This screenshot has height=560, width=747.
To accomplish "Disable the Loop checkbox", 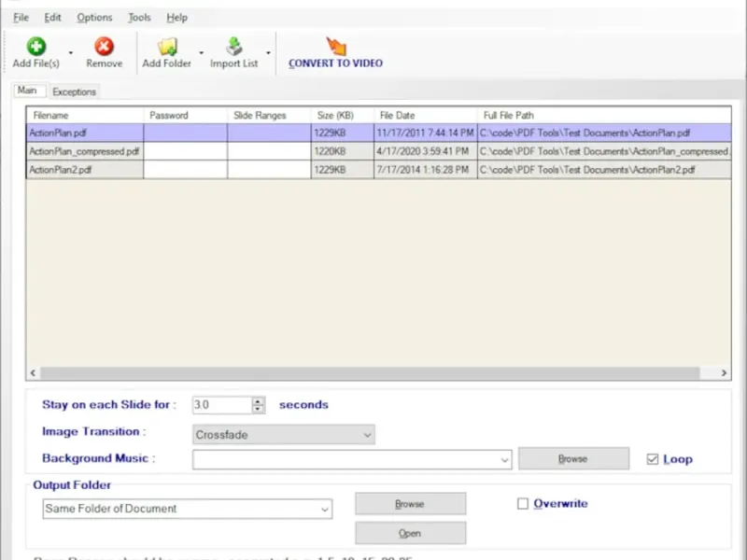I will pyautogui.click(x=653, y=459).
